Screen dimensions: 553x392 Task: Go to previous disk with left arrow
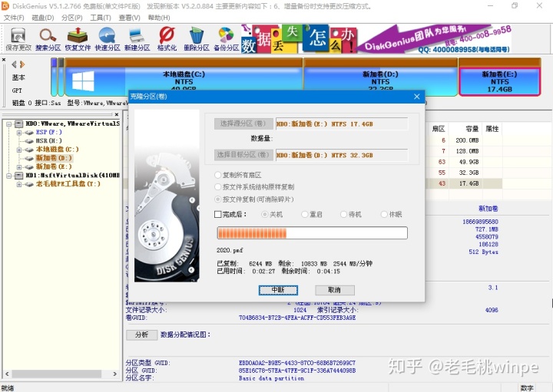pos(14,64)
